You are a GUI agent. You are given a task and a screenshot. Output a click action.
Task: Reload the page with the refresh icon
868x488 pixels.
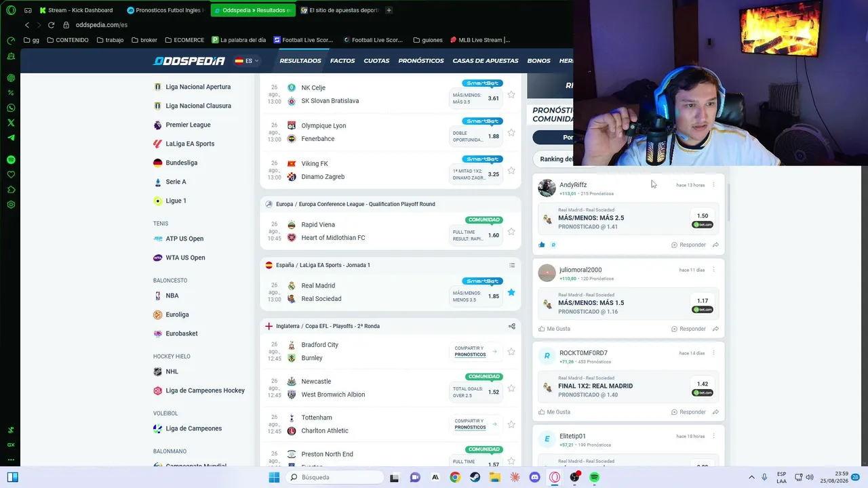point(51,25)
